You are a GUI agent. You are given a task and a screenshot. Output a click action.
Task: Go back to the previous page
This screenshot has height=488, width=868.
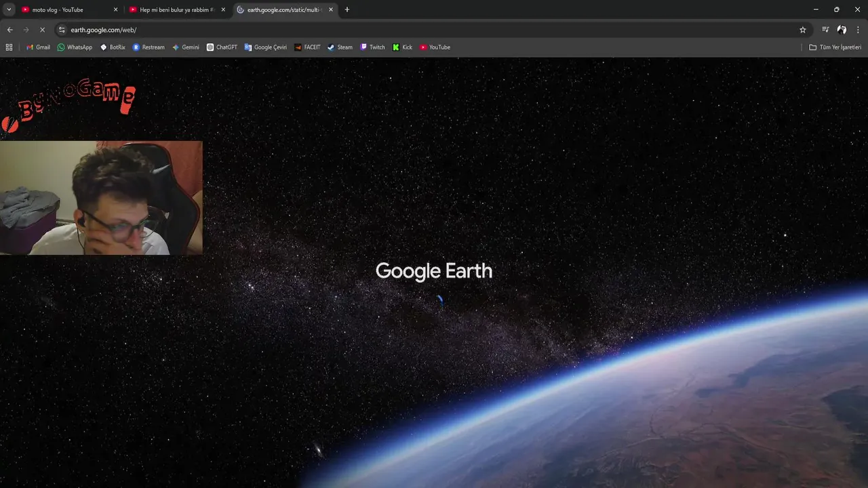click(9, 30)
